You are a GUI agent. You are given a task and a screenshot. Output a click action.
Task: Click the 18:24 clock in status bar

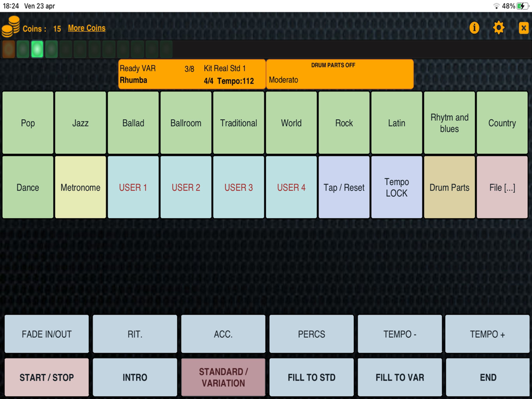(x=11, y=6)
